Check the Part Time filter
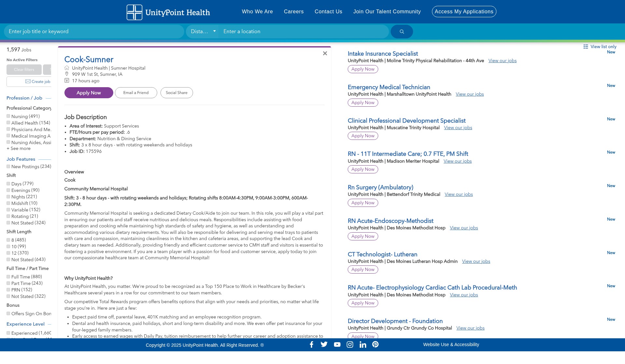The image size is (625, 364). click(x=8, y=283)
